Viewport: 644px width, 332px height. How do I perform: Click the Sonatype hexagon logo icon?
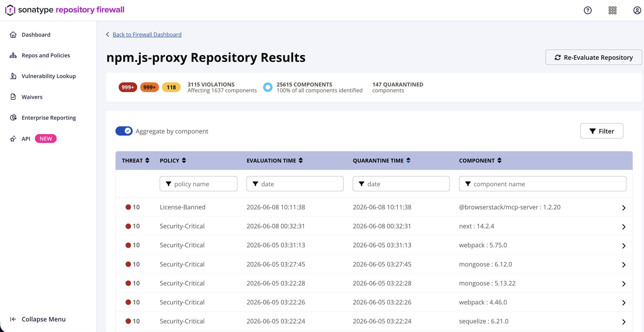coord(10,10)
